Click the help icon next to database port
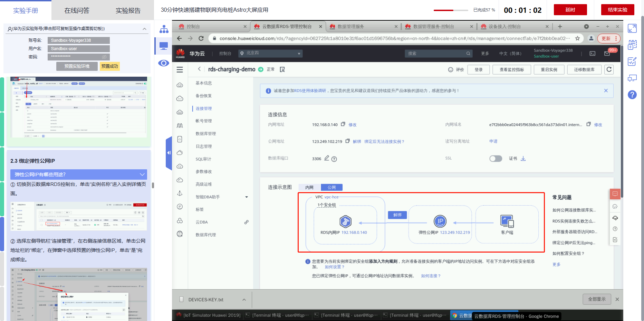The image size is (644, 321). [334, 159]
